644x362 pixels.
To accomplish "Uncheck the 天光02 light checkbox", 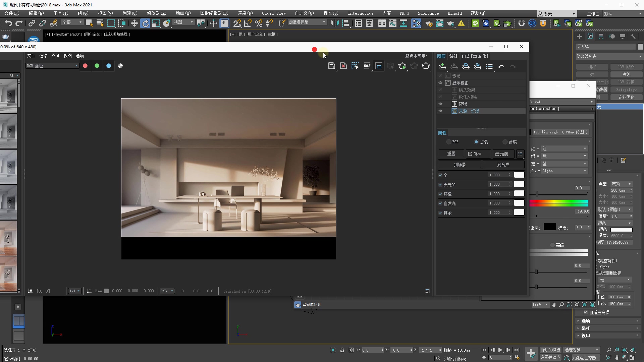I will (440, 185).
